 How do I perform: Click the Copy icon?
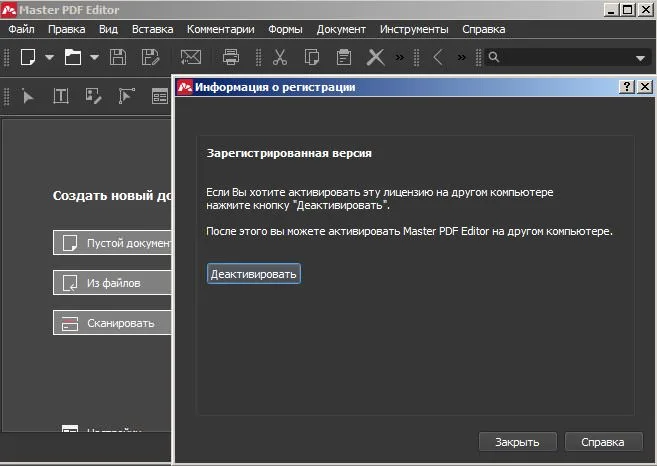click(312, 57)
